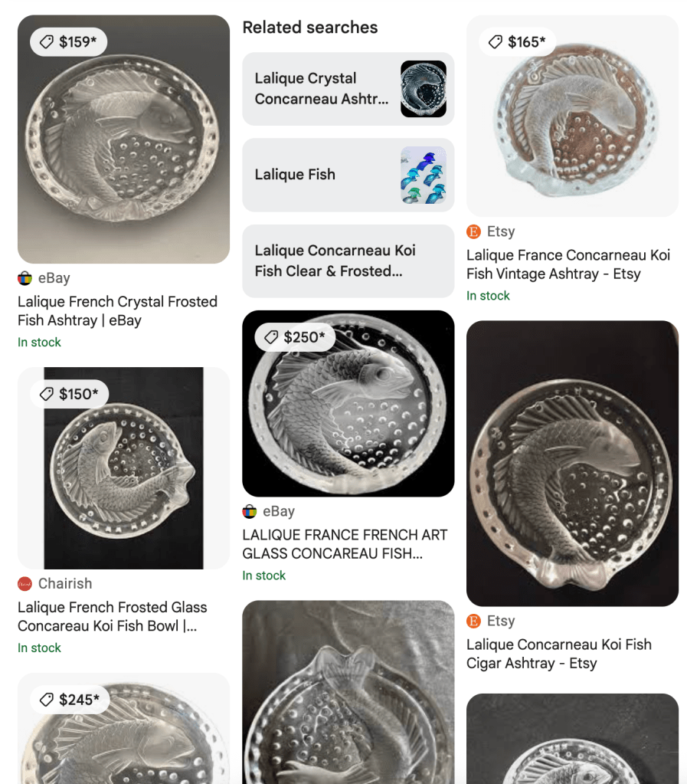Screen dimensions: 687x784
Task: Click the Etsy favicon above Cigar Ashtray listing
Action: 473,622
